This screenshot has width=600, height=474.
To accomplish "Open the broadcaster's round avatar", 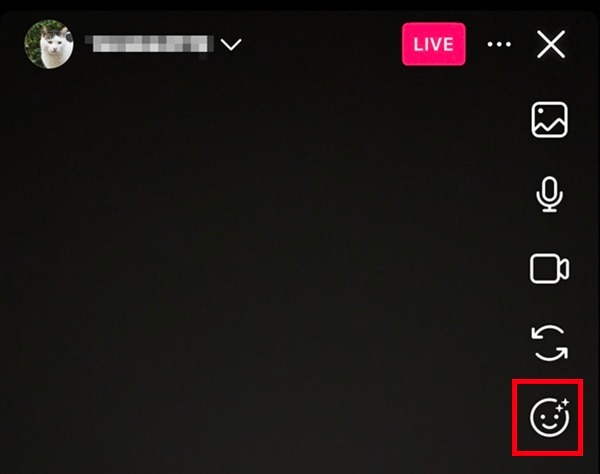I will (49, 44).
